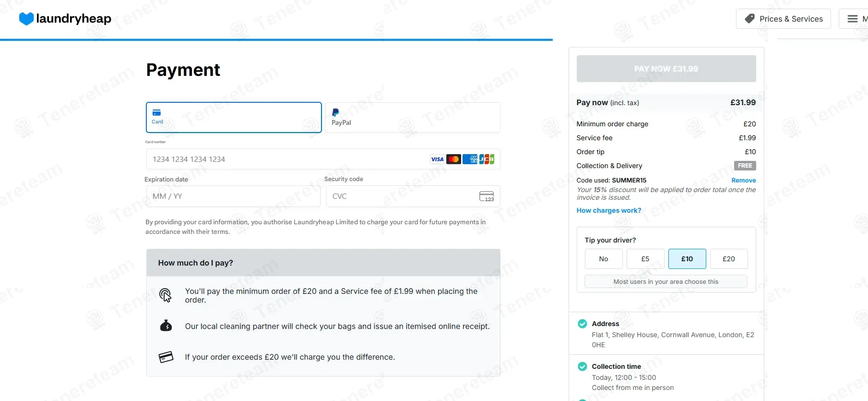Choose the £5 driver tip

click(x=645, y=259)
